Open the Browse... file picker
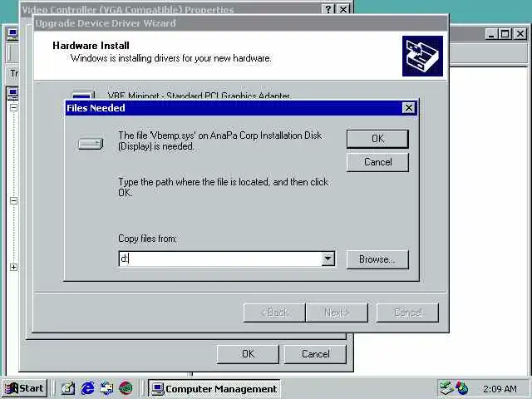Screen dimensions: 532x399 pos(377,259)
